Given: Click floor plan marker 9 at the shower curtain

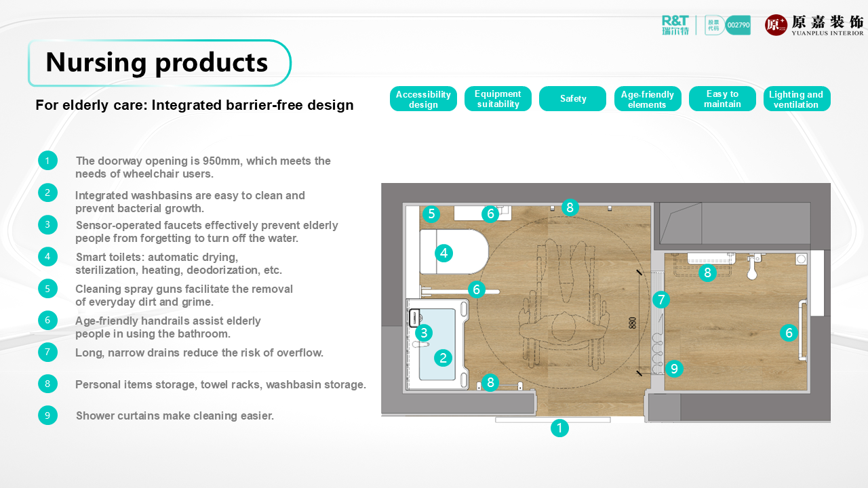Looking at the screenshot, I should click(673, 369).
